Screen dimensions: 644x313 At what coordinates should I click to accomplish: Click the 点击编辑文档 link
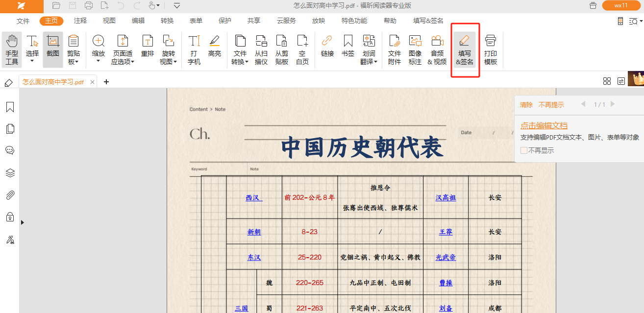(544, 126)
